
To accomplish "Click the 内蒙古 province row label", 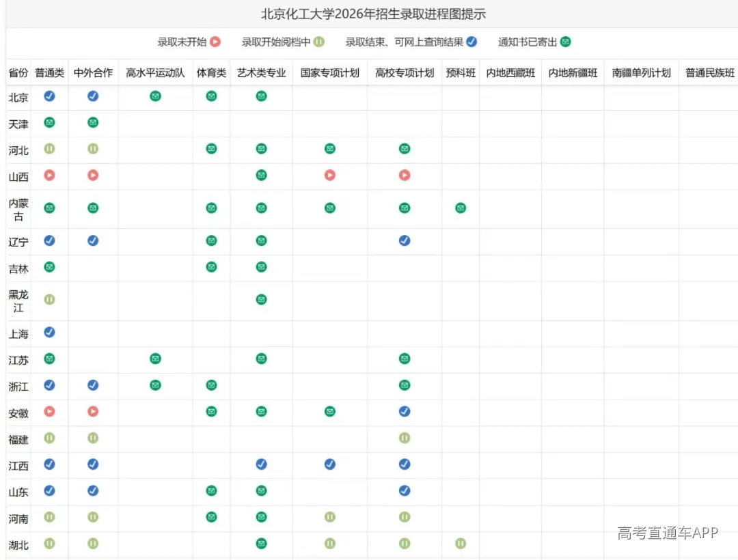I will tap(18, 210).
